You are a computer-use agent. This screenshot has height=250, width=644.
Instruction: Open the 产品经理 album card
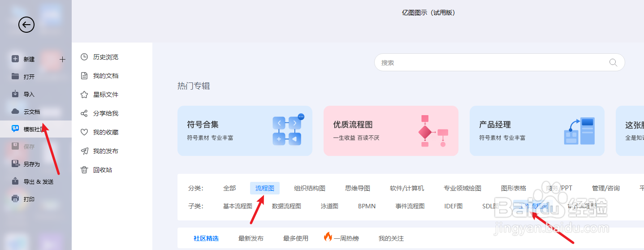point(537,131)
